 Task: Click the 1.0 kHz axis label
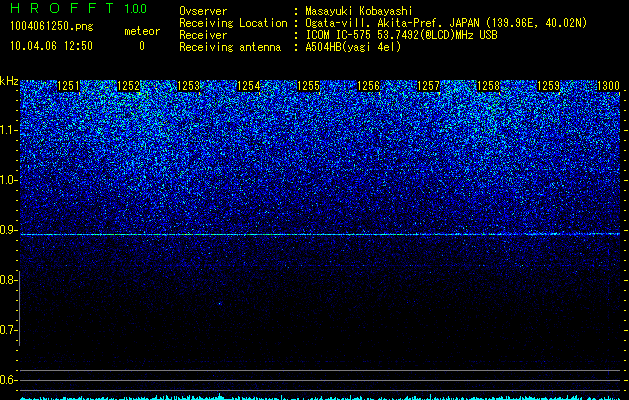[x=8, y=180]
